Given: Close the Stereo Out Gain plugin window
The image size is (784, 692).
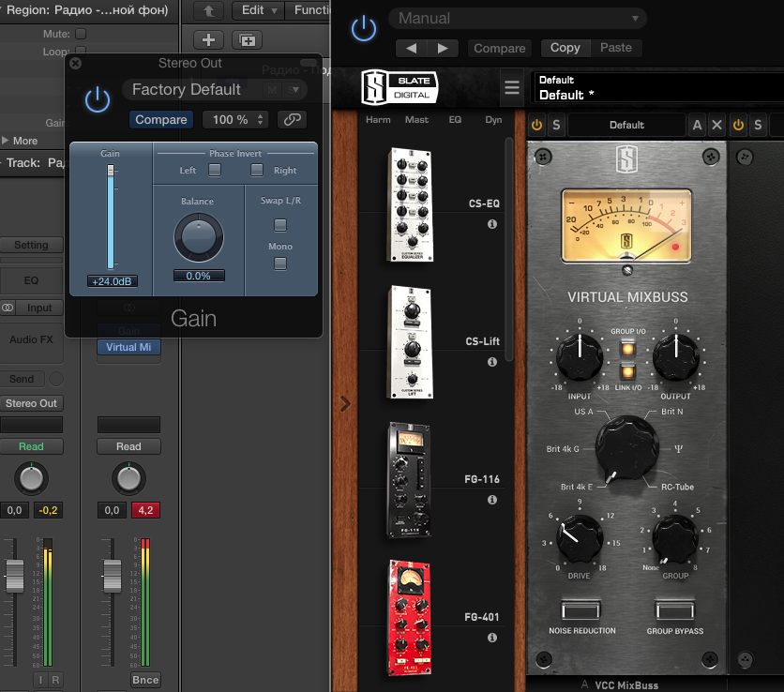Looking at the screenshot, I should point(76,64).
